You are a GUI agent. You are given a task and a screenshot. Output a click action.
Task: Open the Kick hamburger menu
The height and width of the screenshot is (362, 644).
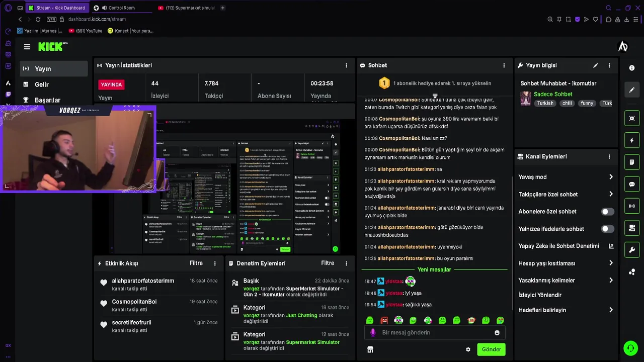pyautogui.click(x=27, y=47)
